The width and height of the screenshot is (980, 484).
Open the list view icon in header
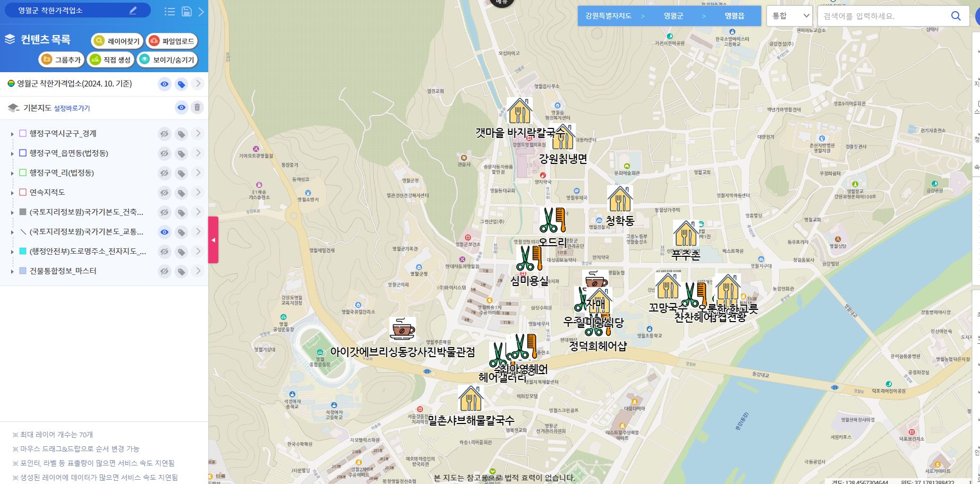(x=170, y=12)
